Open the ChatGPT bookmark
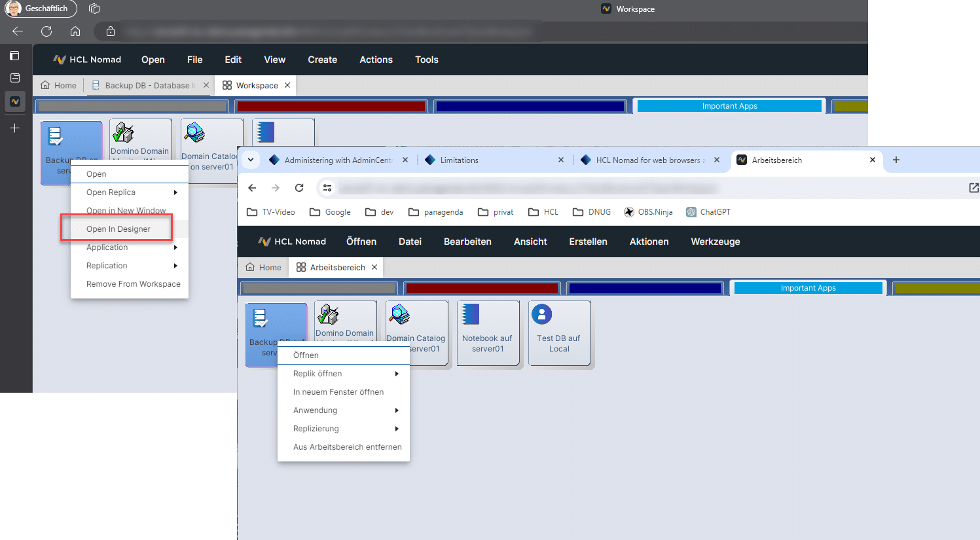Viewport: 980px width, 540px height. (x=708, y=212)
